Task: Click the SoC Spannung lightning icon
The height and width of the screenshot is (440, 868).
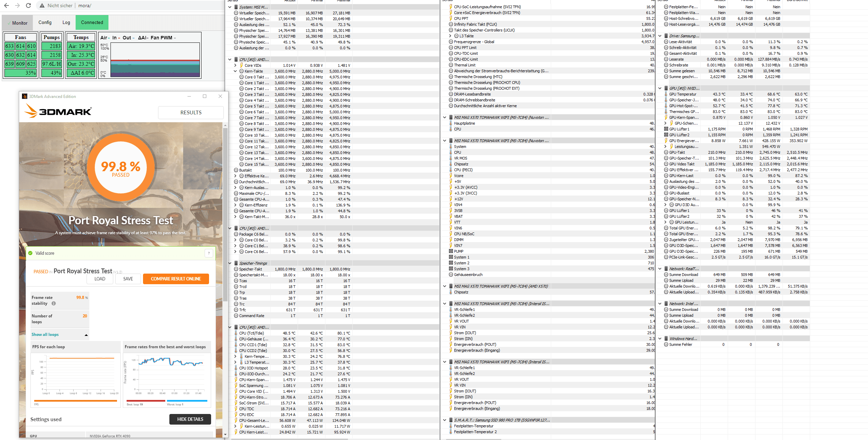Action: (x=236, y=386)
